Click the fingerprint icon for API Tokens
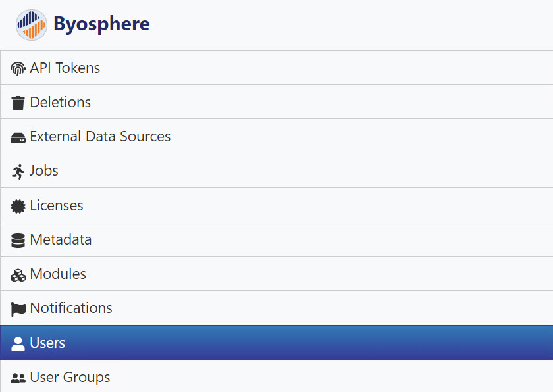 point(18,68)
